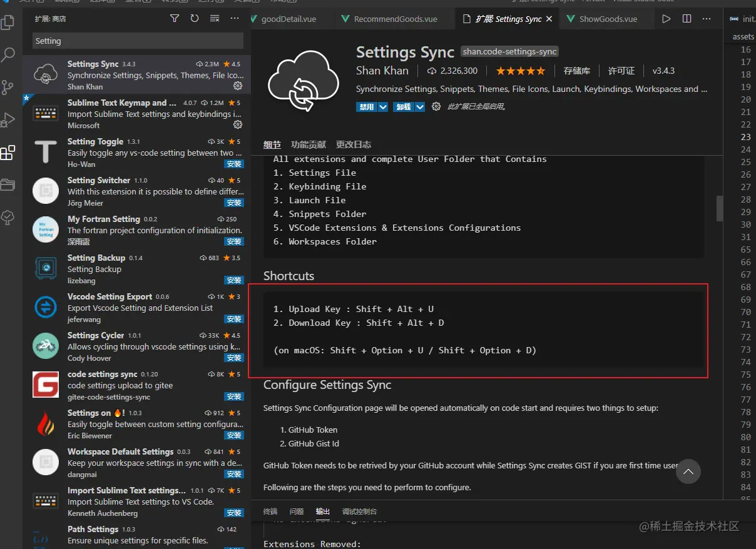
Task: Switch to 输出 panel tab
Action: tap(323, 511)
